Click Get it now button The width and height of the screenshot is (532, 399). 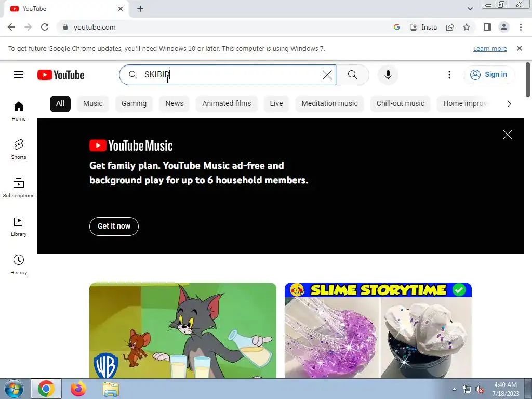tap(114, 227)
